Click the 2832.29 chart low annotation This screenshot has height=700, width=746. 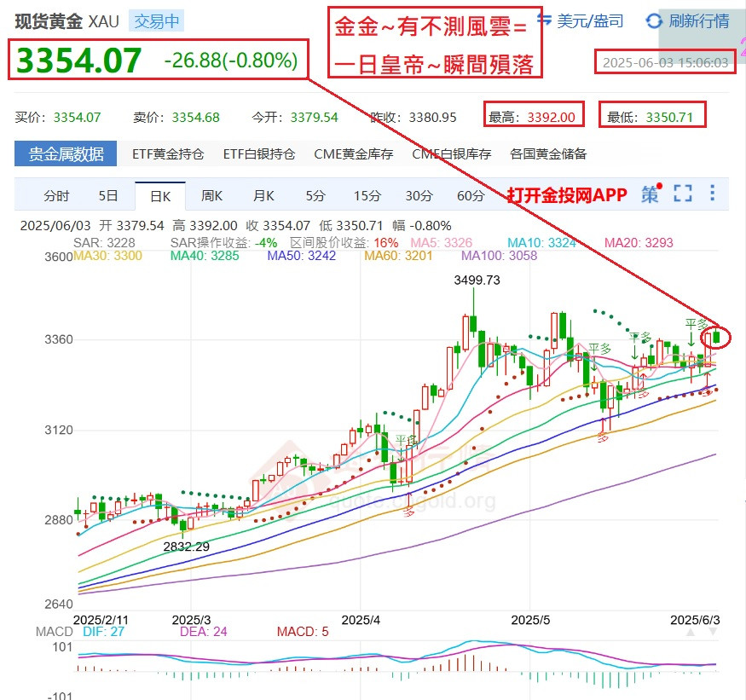[x=186, y=547]
